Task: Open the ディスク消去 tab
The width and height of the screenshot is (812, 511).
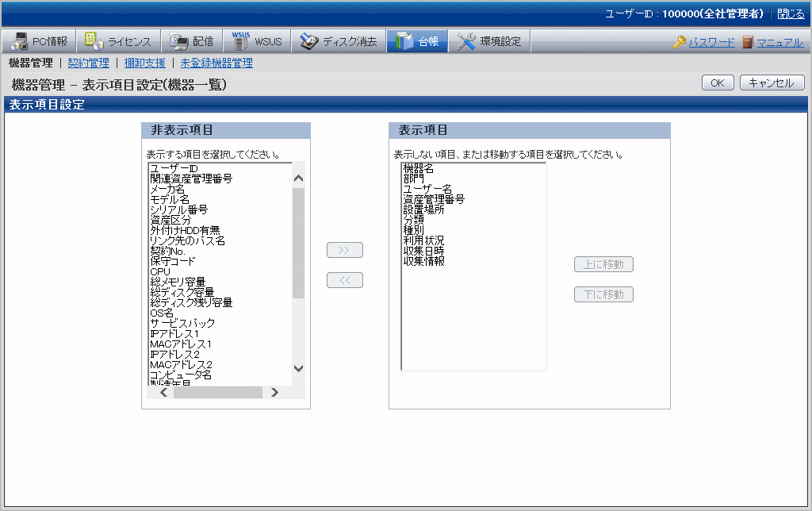Action: [339, 41]
